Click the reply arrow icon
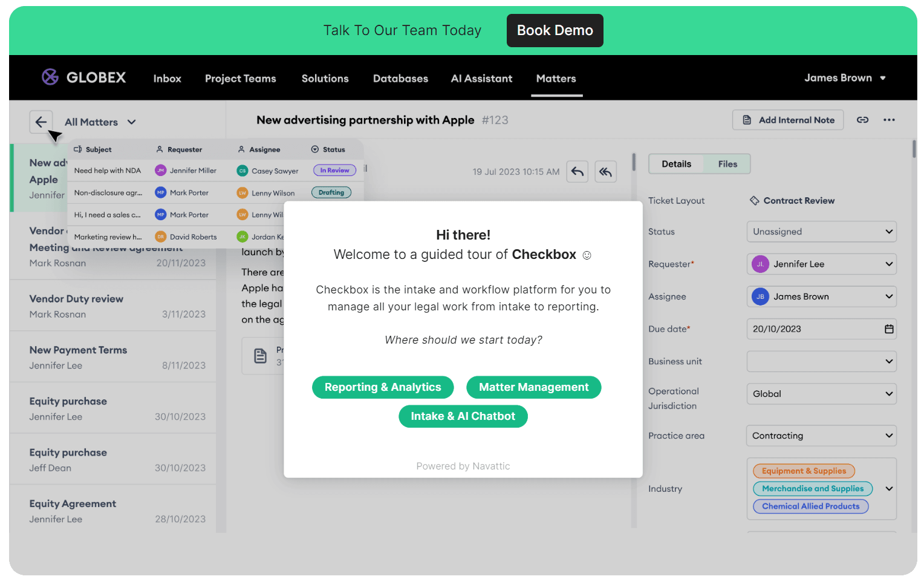 577,172
